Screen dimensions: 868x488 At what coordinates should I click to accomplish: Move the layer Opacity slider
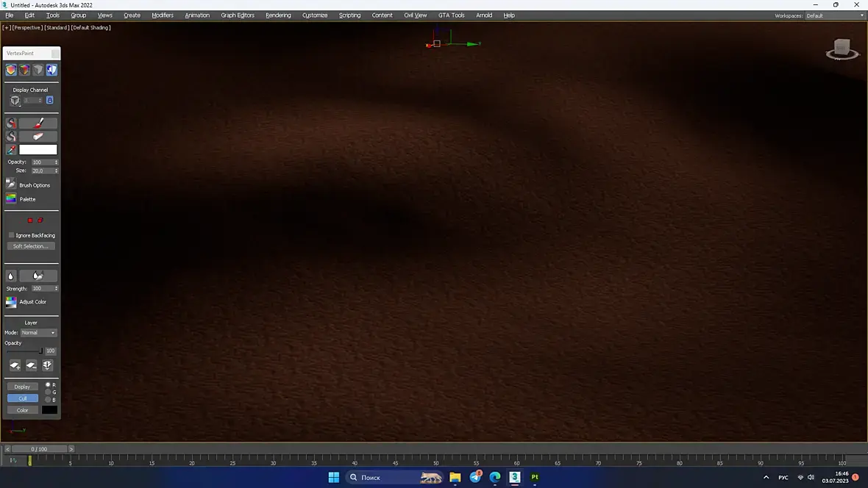pyautogui.click(x=40, y=351)
